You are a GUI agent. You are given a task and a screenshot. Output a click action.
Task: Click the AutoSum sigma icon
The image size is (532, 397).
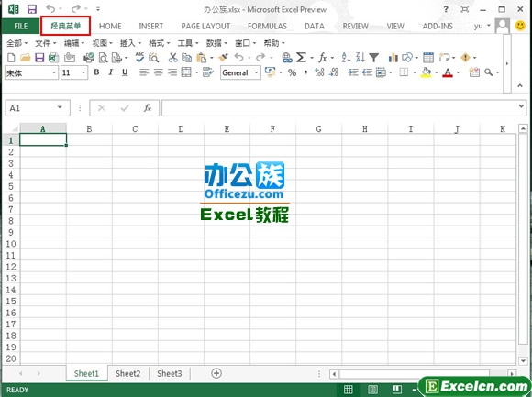[301, 57]
